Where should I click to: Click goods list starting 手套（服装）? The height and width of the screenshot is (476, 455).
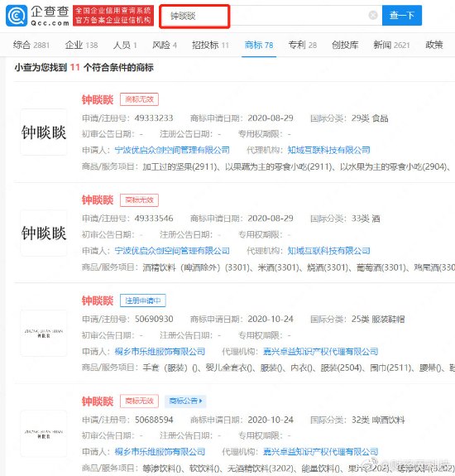coord(299,368)
